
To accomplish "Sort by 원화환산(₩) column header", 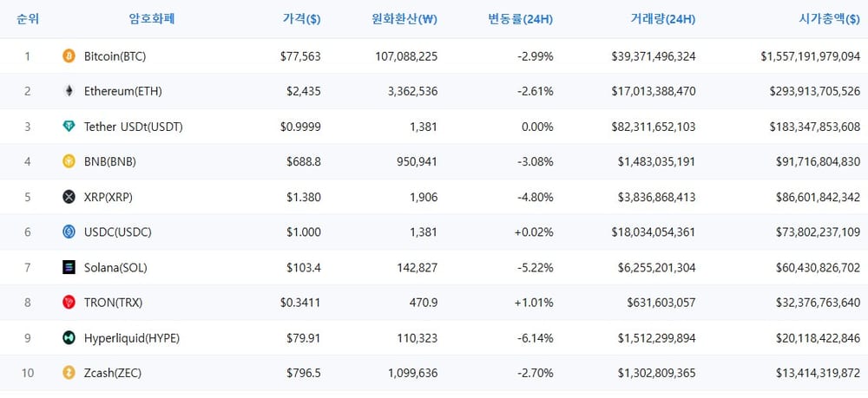I will coord(404,19).
